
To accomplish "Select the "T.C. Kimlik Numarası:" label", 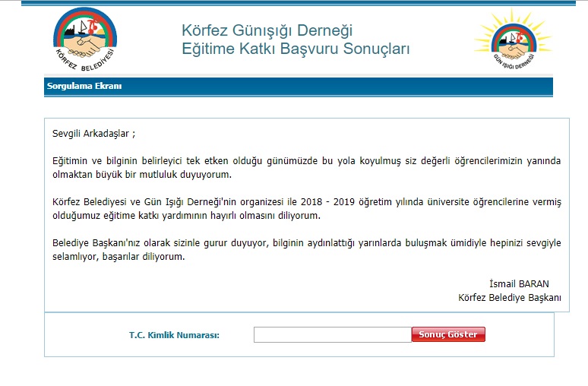I will click(x=175, y=335).
